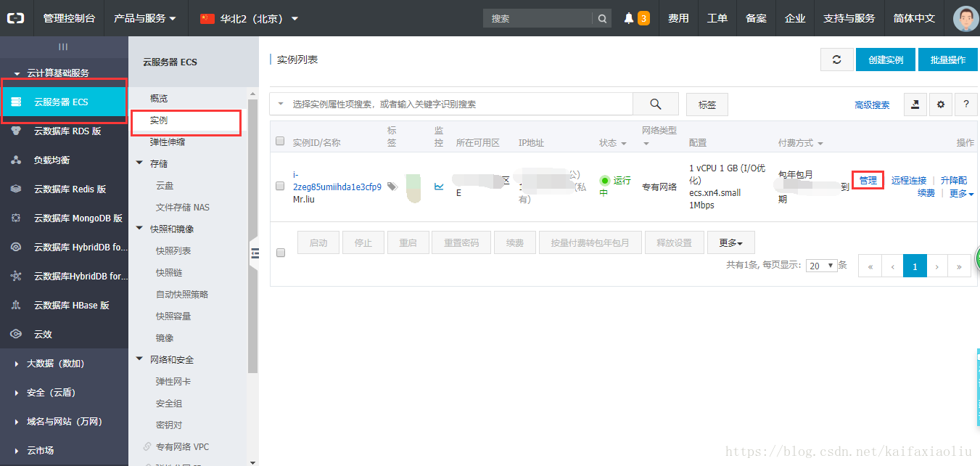The height and width of the screenshot is (466, 980).
Task: Click the China flag region icon
Action: coord(207,18)
